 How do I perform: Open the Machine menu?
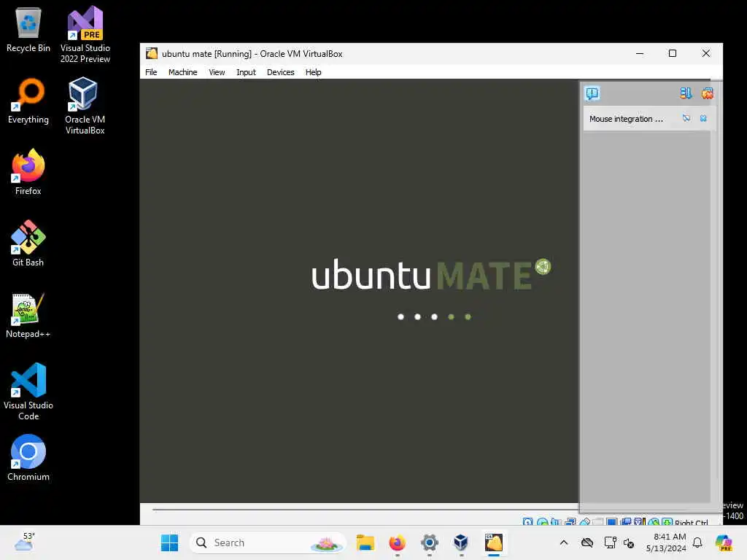coord(182,72)
